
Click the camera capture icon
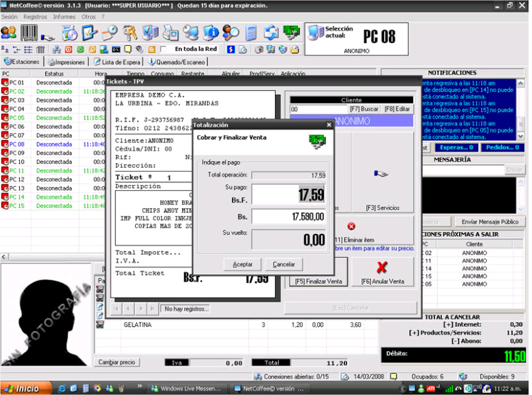click(x=259, y=50)
